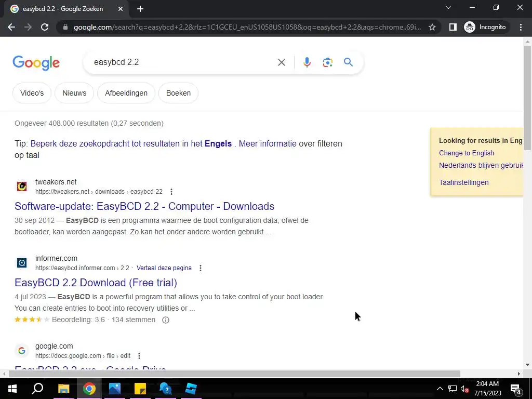
Task: Choose Nederlands blijven gebruiken option
Action: pyautogui.click(x=481, y=165)
